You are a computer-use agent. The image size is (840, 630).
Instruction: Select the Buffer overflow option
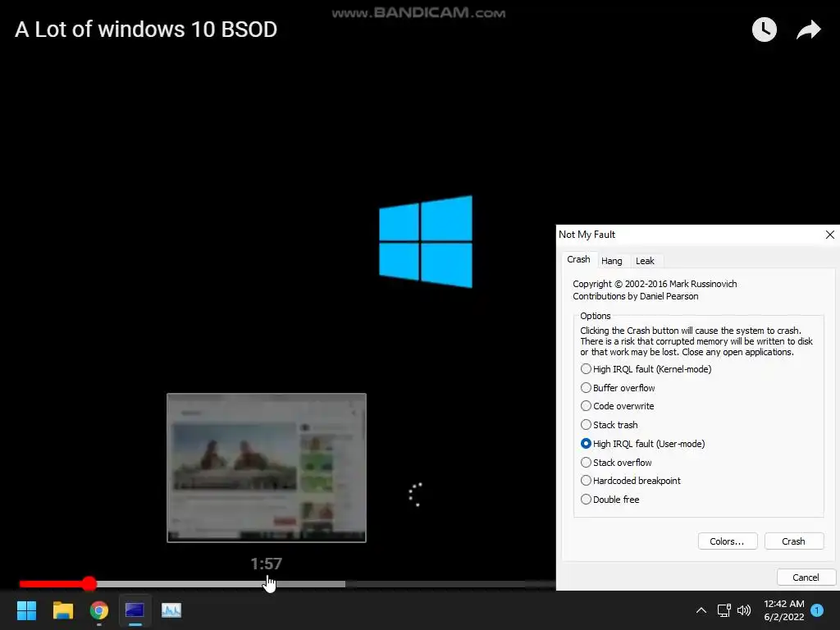point(618,388)
